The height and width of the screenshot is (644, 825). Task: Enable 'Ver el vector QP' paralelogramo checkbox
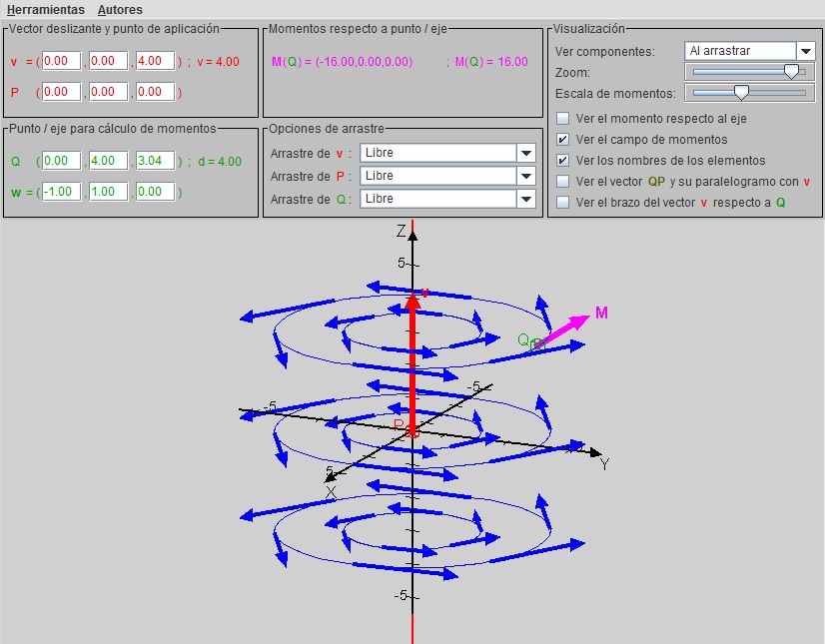563,182
